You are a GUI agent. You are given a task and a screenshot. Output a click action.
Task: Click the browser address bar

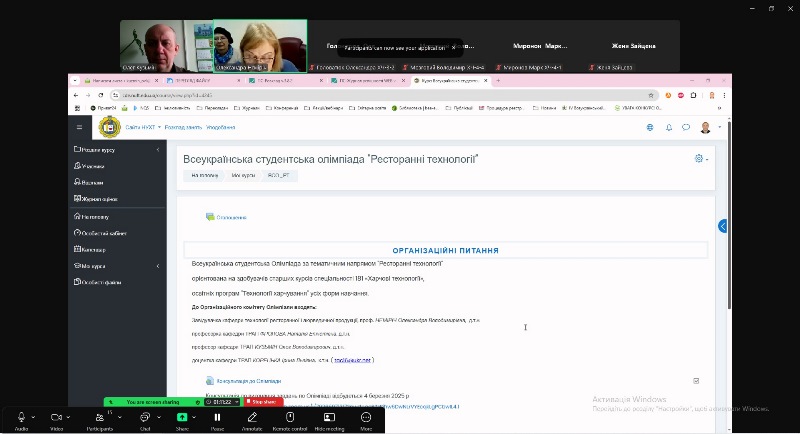[x=383, y=95]
